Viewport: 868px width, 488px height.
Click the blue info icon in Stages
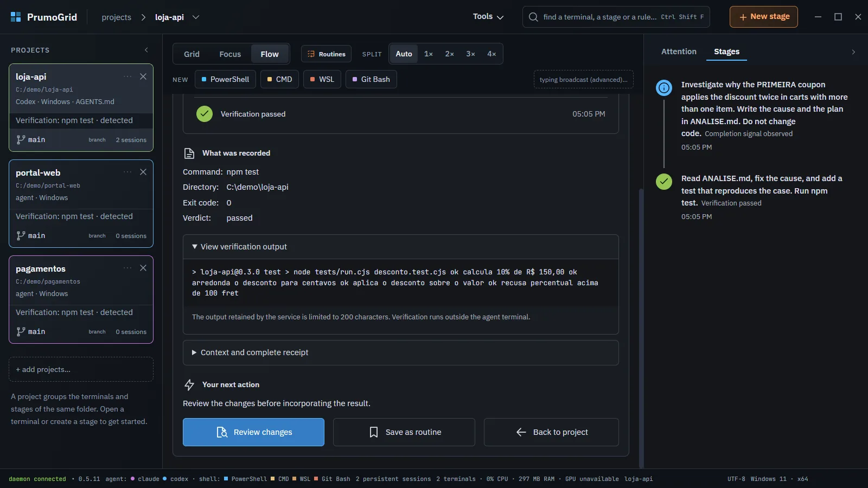click(x=664, y=87)
